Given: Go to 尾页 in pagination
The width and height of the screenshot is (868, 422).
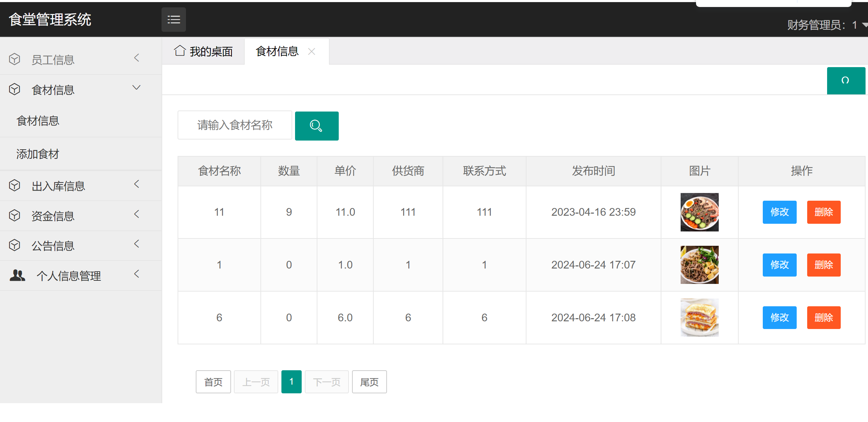Looking at the screenshot, I should pyautogui.click(x=369, y=382).
